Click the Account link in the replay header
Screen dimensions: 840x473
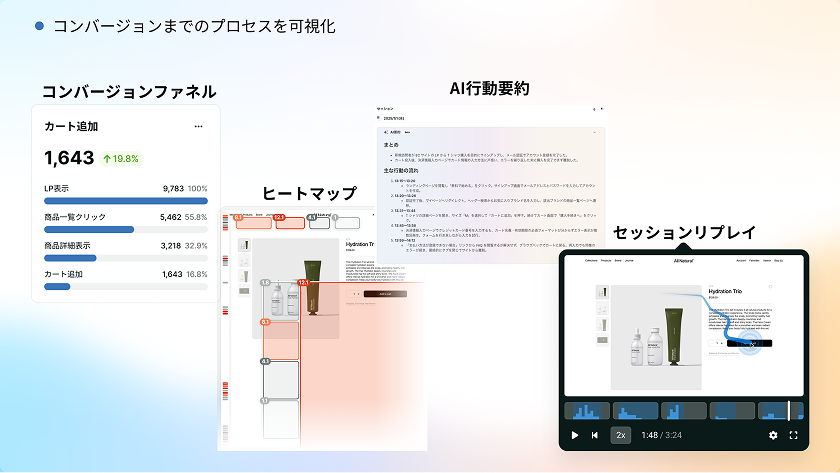[x=742, y=259]
